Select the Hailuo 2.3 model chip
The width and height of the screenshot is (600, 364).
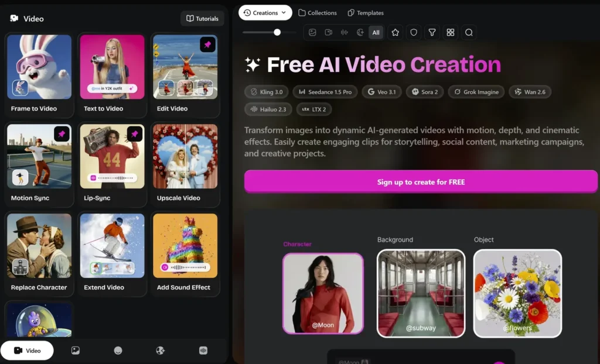(268, 109)
